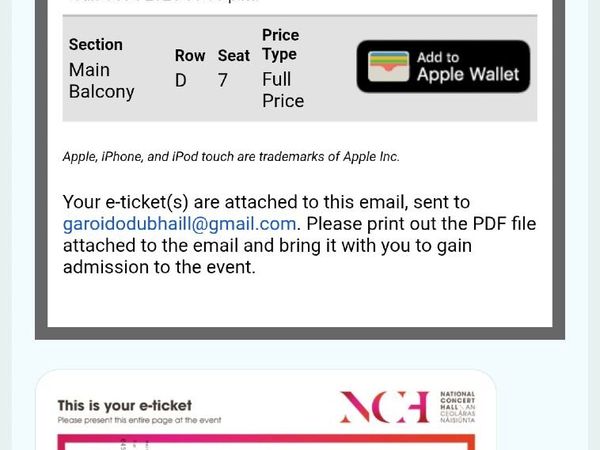This screenshot has width=600, height=450.
Task: Click the Row column header
Action: point(190,56)
